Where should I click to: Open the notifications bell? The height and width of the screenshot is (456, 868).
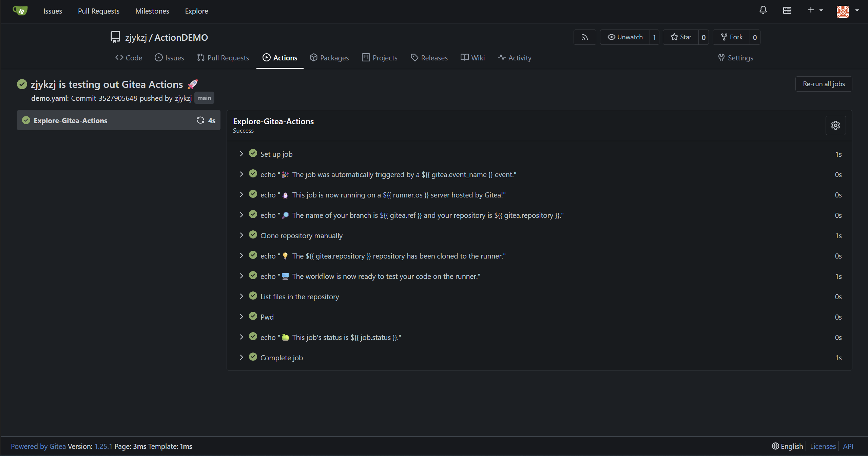(763, 11)
